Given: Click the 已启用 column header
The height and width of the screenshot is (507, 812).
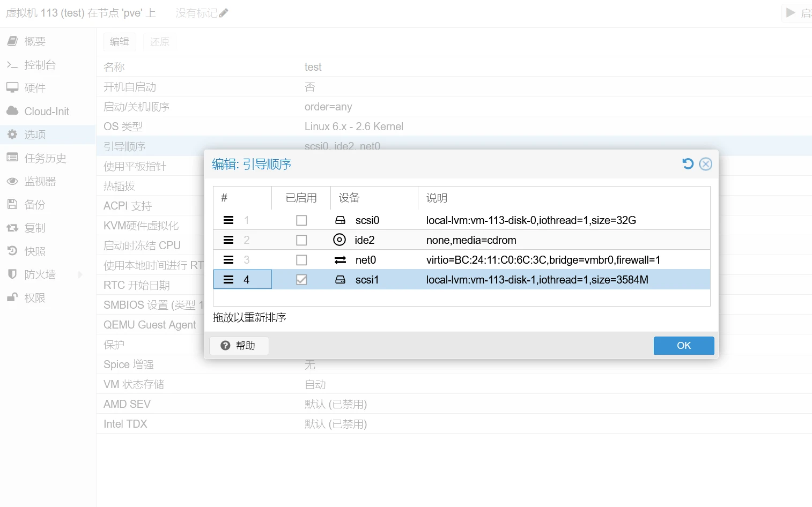Looking at the screenshot, I should click(x=301, y=198).
